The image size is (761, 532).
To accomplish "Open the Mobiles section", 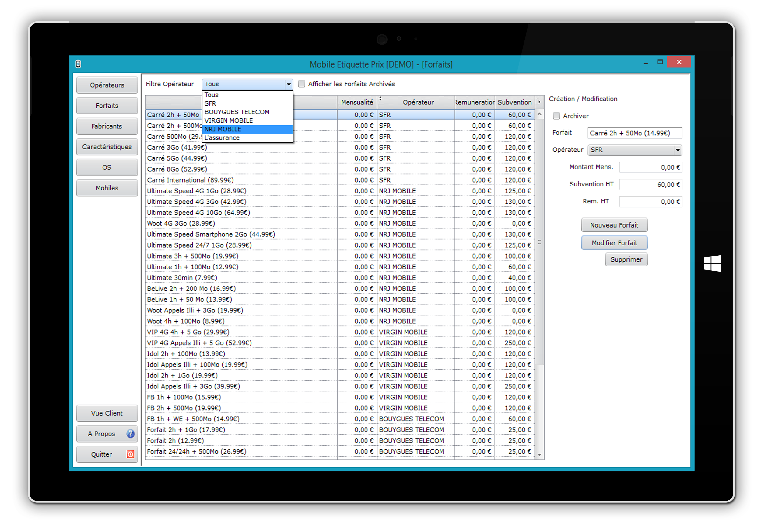I will click(107, 188).
